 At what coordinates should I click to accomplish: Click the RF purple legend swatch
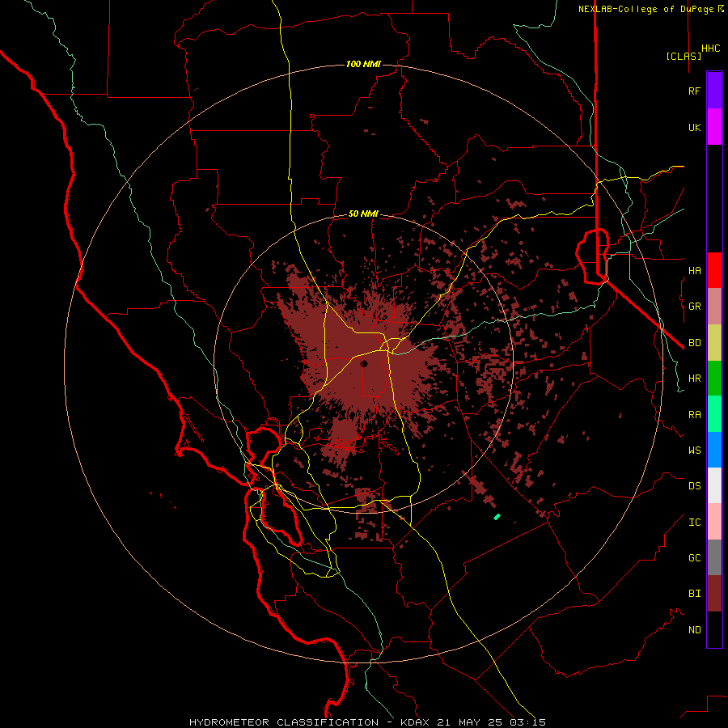(714, 91)
